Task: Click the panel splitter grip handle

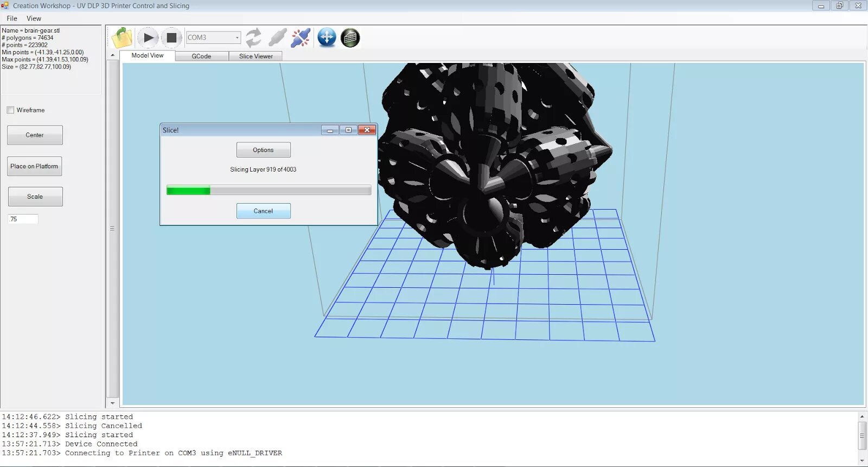Action: tap(112, 229)
